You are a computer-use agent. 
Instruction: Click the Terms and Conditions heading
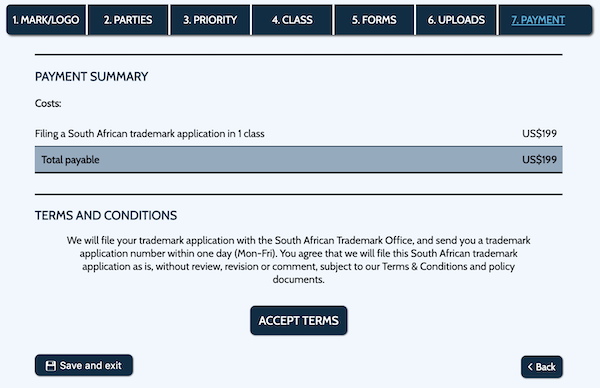click(x=106, y=215)
